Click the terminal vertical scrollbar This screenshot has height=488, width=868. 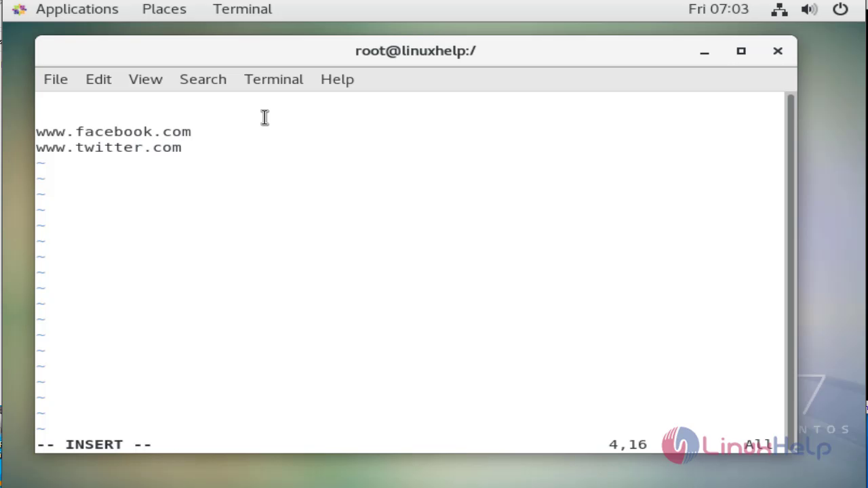tap(790, 271)
